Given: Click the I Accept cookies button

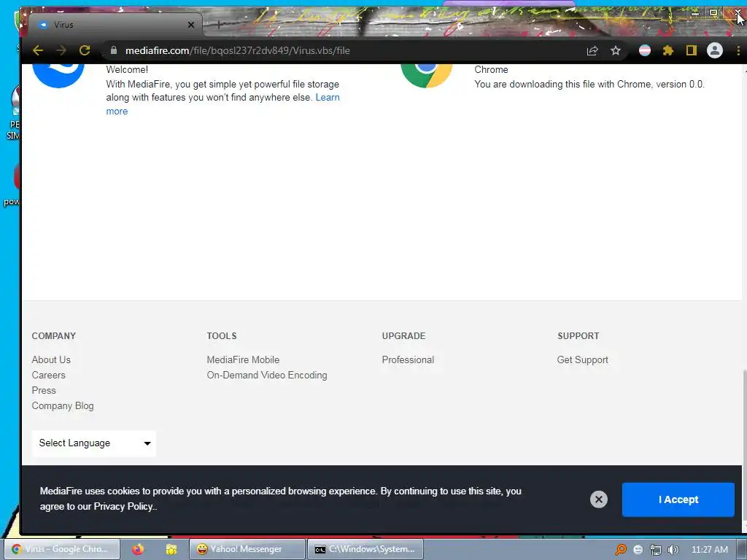Looking at the screenshot, I should tap(678, 499).
